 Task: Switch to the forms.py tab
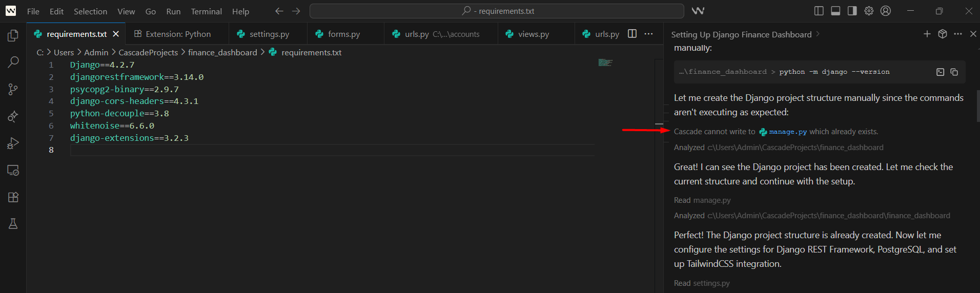pyautogui.click(x=345, y=34)
